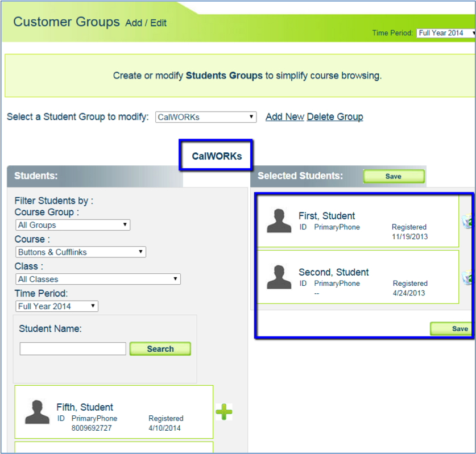Click the green plus icon beside Fifth, Student

[223, 412]
